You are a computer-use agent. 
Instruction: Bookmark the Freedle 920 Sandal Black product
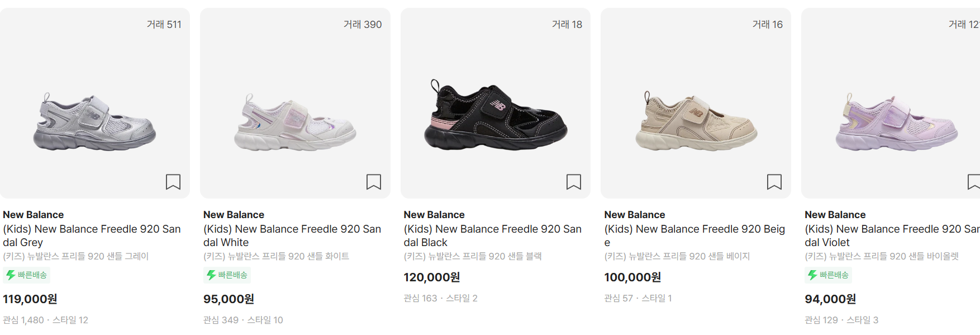coord(574,181)
